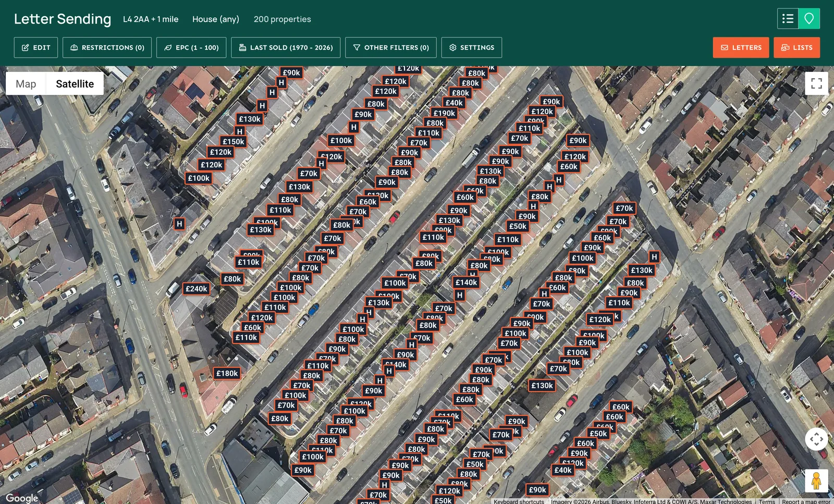834x504 pixels.
Task: Switch to Map tab
Action: tap(26, 84)
